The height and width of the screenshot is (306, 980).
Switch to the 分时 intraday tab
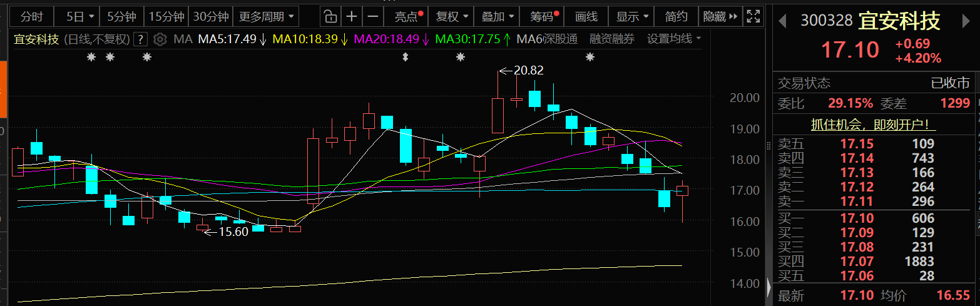(31, 16)
